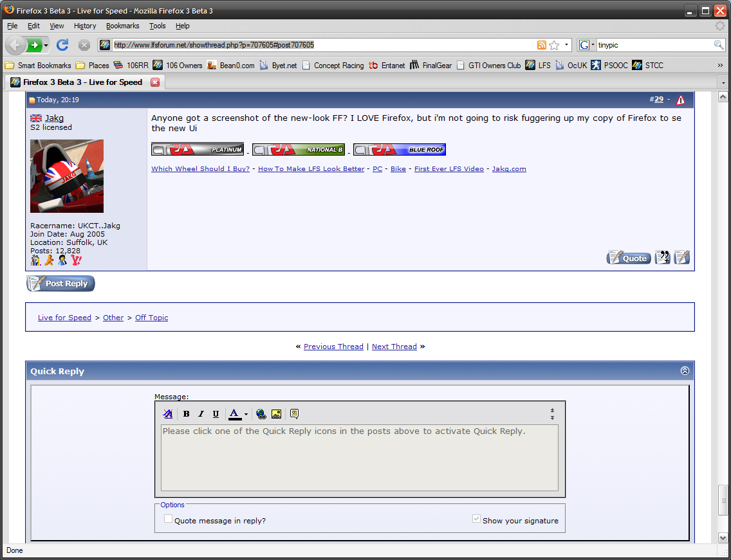Open the Which Wheel Should I Buy link
Screen dimensions: 731x560
201,168
